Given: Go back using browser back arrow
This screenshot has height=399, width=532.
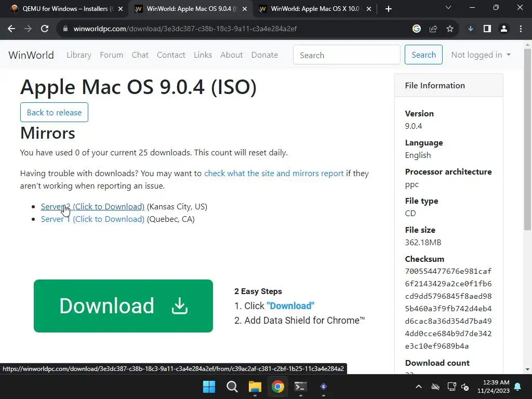Looking at the screenshot, I should (11, 29).
